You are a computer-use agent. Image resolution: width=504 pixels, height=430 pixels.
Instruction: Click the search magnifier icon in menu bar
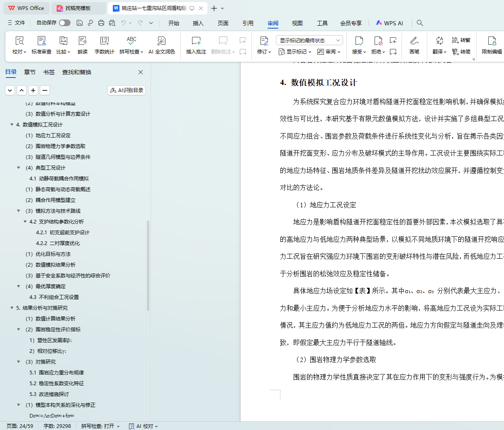coord(420,23)
